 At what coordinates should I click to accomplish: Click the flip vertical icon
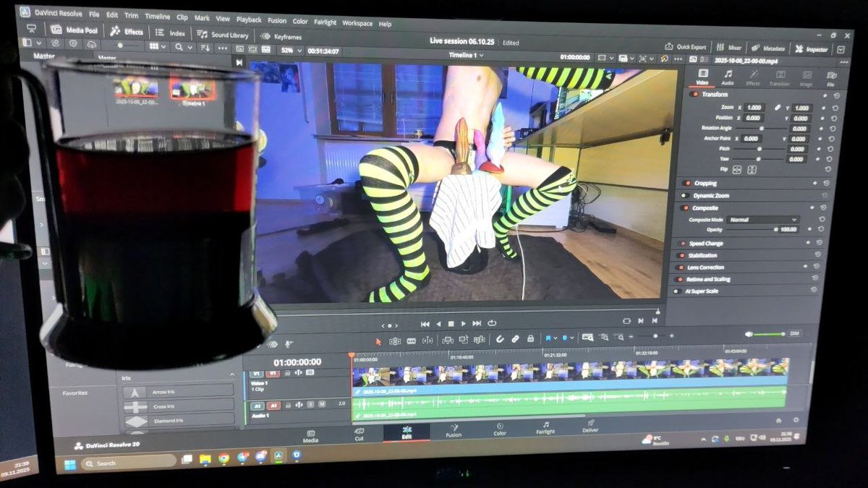pos(752,170)
